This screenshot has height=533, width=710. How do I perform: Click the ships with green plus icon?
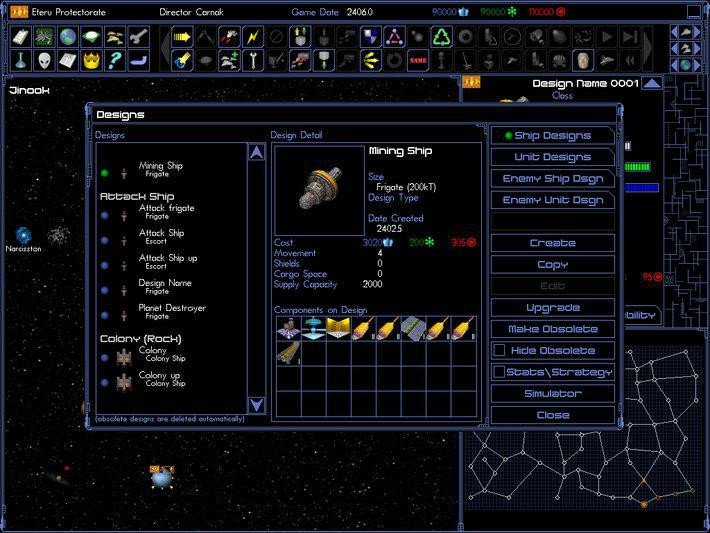pos(229,60)
